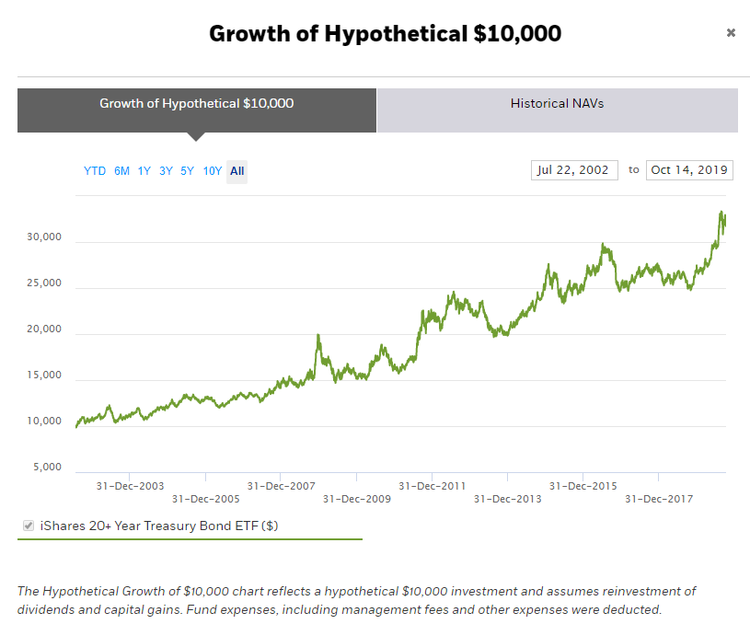Choose the 6M time range
The width and height of the screenshot is (750, 624).
coord(122,171)
